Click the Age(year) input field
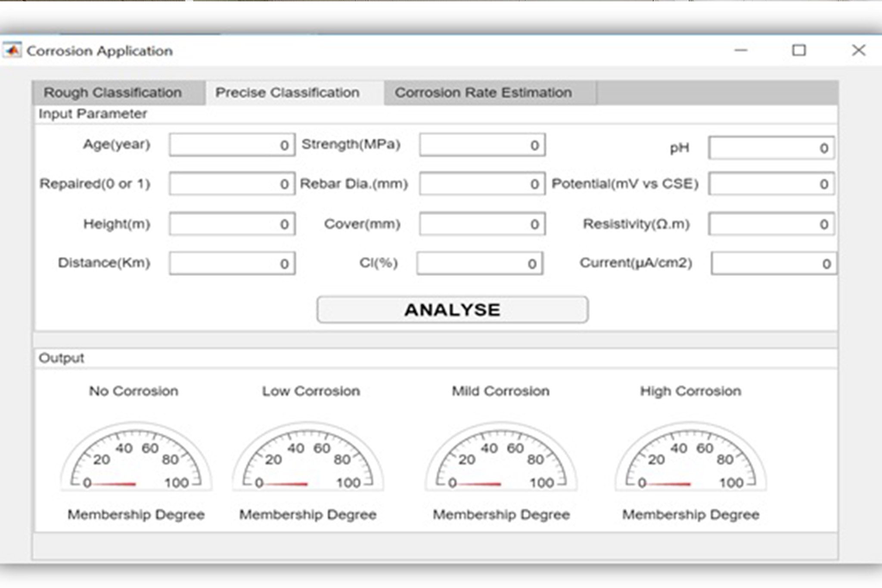Screen dimensions: 882x588 point(232,145)
